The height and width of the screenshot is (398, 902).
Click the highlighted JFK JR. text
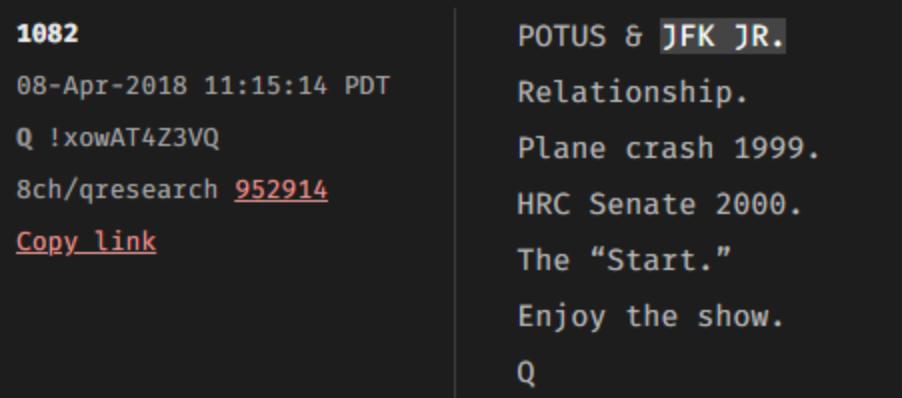point(723,37)
